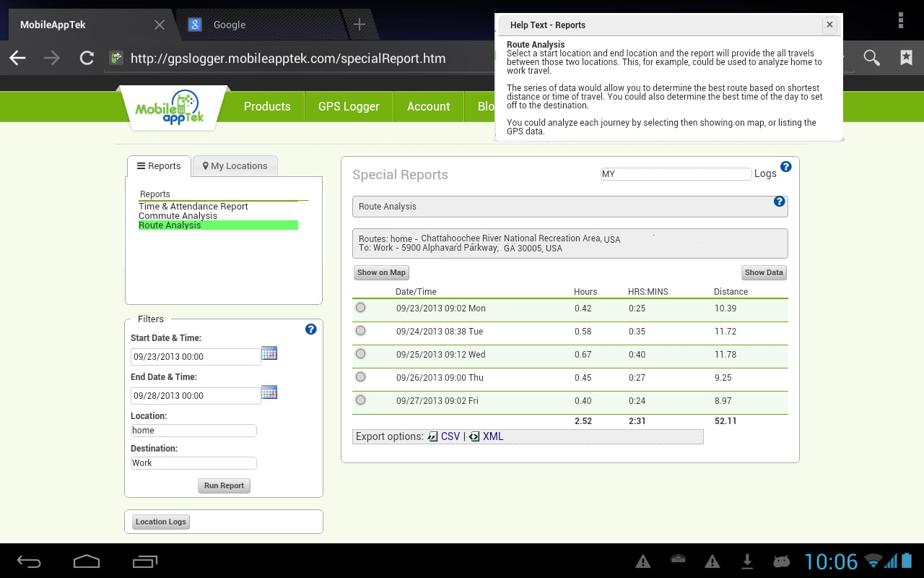Click the Show Data button
This screenshot has width=924, height=578.
click(x=764, y=272)
